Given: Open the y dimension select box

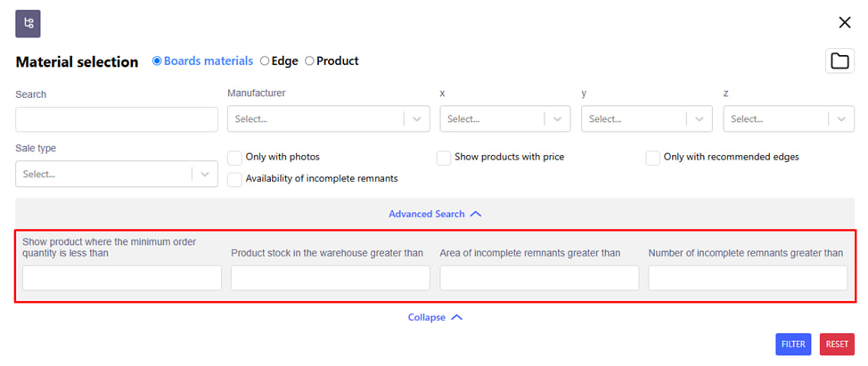Looking at the screenshot, I should [646, 119].
